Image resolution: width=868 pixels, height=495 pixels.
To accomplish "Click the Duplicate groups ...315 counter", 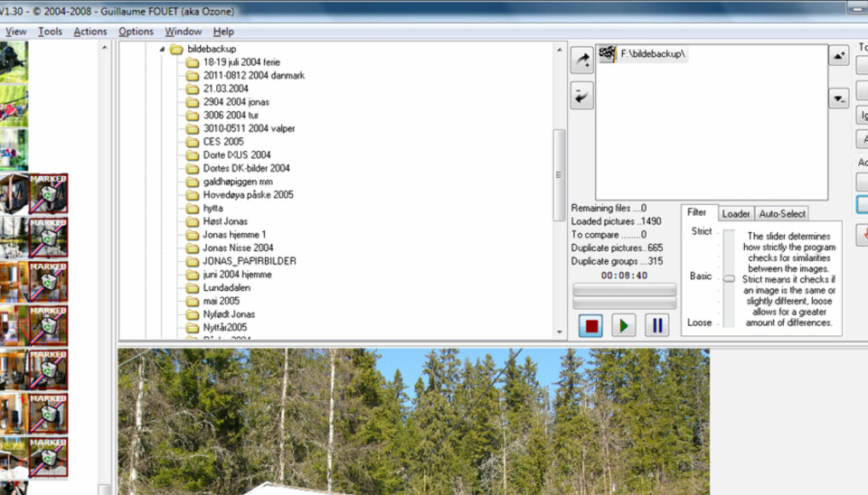I will point(617,261).
